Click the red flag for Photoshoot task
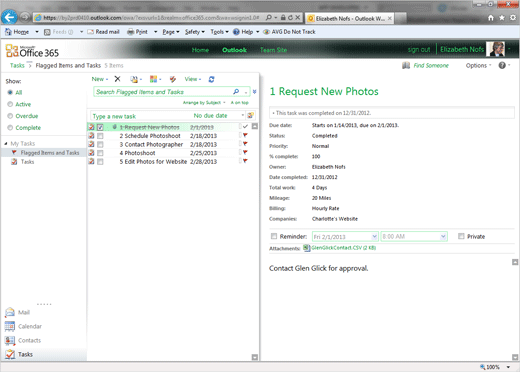 click(x=245, y=152)
